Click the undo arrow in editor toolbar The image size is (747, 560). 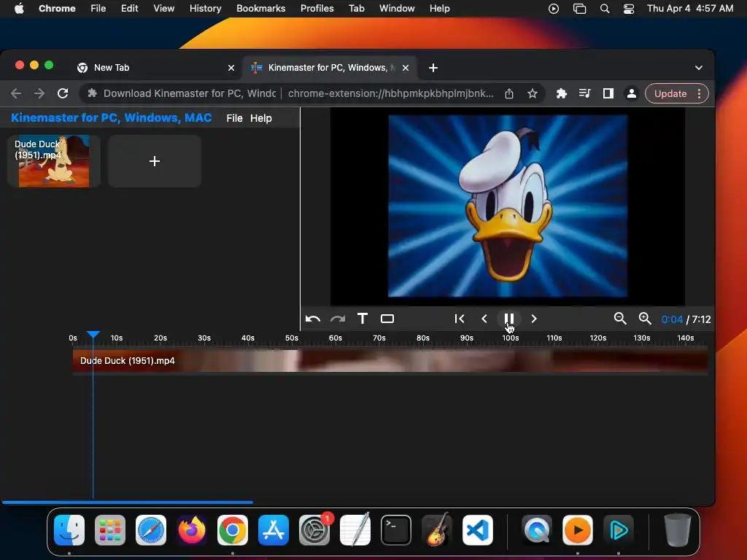(312, 319)
